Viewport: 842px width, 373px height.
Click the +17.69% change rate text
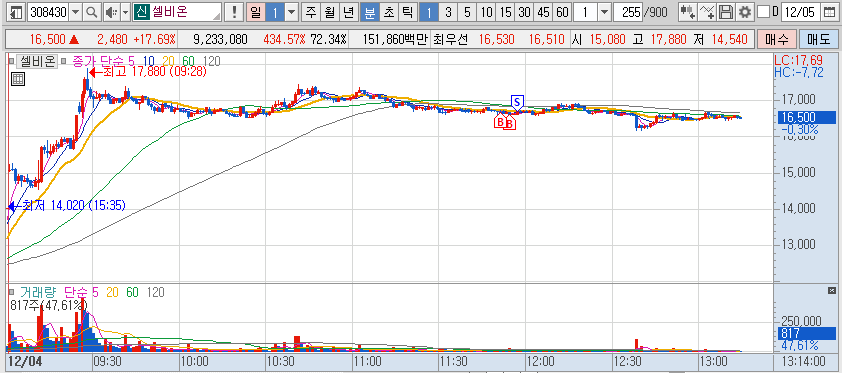[155, 39]
